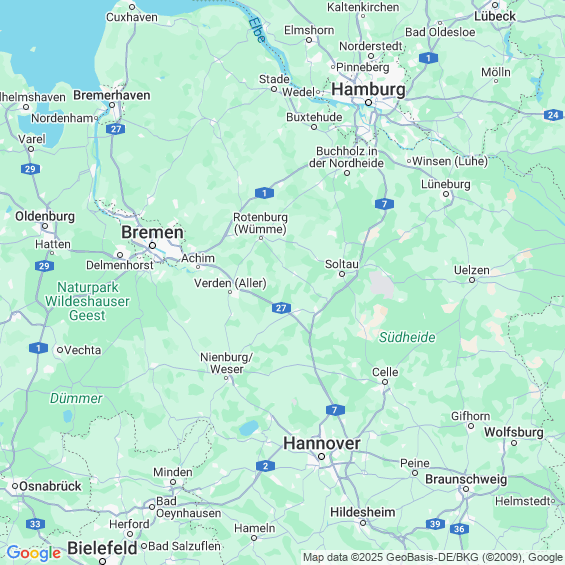Image resolution: width=565 pixels, height=565 pixels.
Task: Select the Wolfsburg city label
Action: pos(513,432)
